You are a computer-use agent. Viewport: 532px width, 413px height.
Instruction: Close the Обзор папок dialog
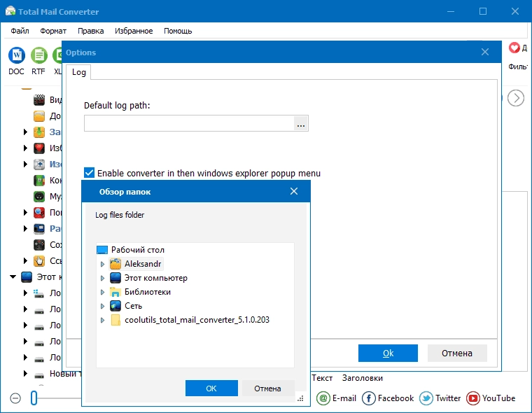click(294, 191)
